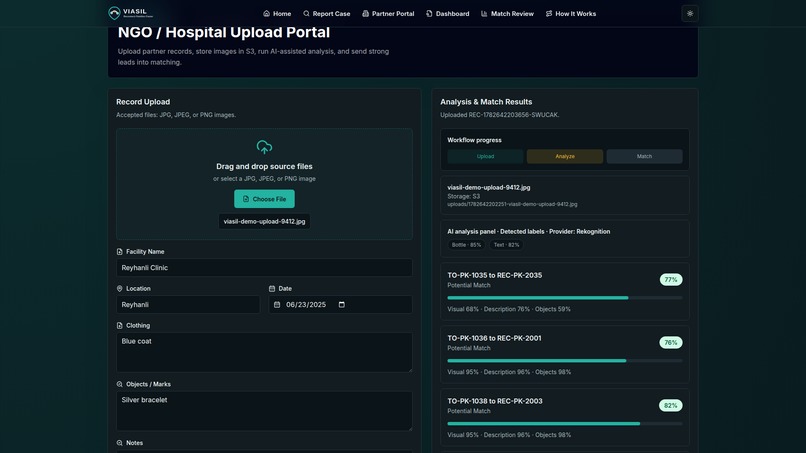Open How It Works page
Viewport: 806px width, 453px height.
click(571, 14)
